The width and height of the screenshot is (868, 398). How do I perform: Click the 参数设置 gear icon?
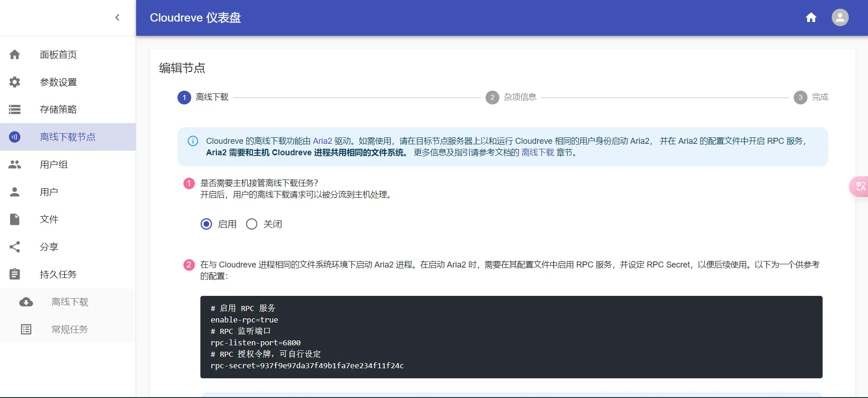coord(15,82)
